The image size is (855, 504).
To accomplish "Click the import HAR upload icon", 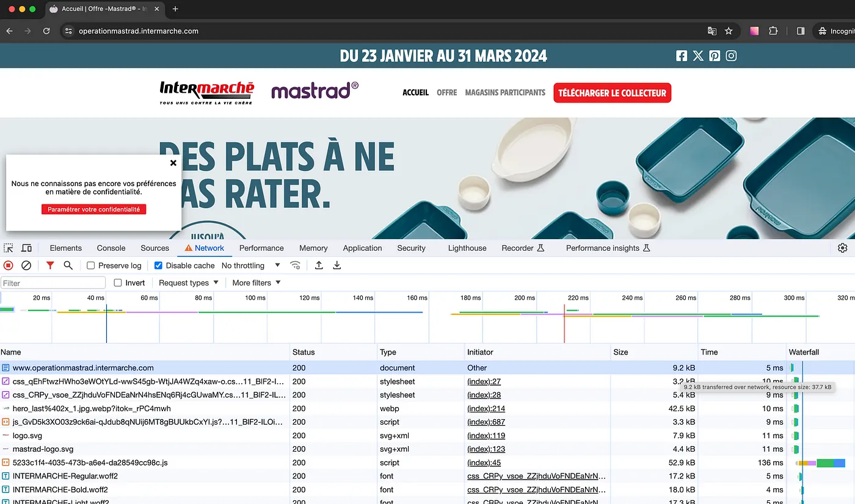I will click(319, 265).
